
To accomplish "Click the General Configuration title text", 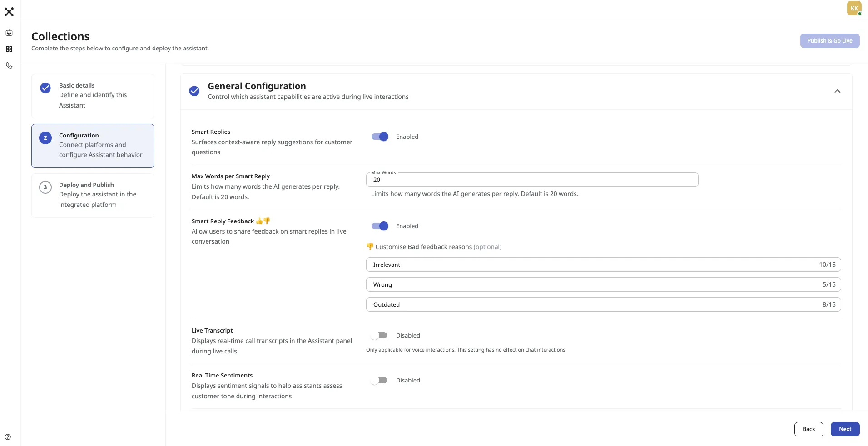I will click(x=257, y=86).
